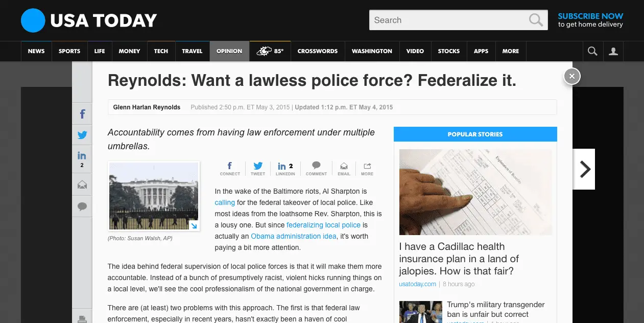Open weather 85° nav item

point(270,51)
